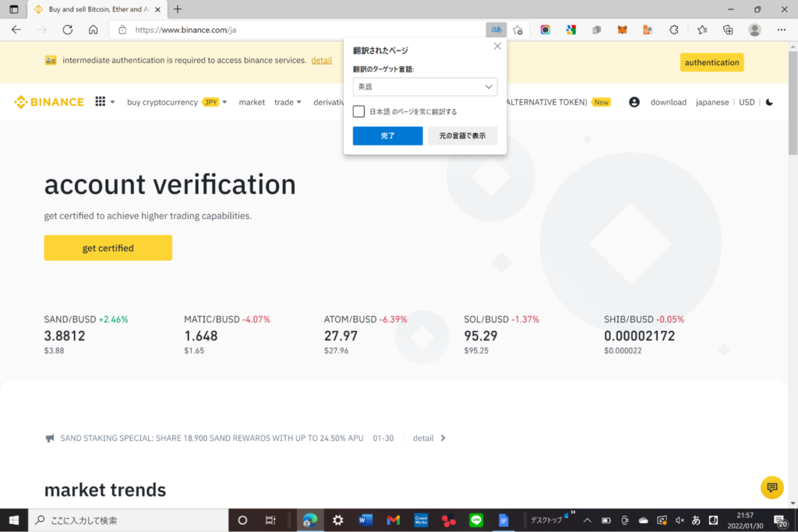The height and width of the screenshot is (532, 798).
Task: Expand buy cryptocurrency JPY dropdown
Action: point(224,102)
